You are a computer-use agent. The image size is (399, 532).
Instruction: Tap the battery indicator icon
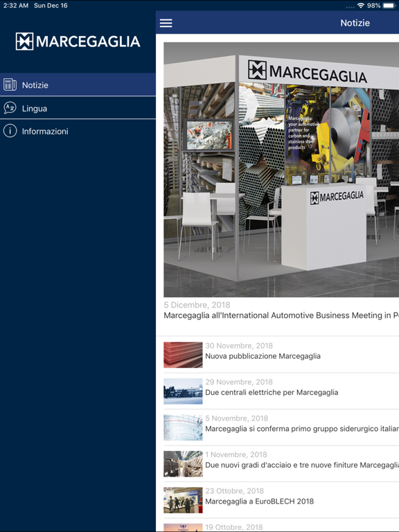[x=389, y=6]
